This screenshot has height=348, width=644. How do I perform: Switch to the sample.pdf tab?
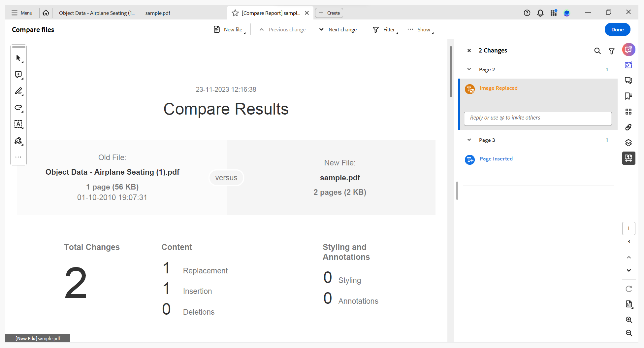158,13
